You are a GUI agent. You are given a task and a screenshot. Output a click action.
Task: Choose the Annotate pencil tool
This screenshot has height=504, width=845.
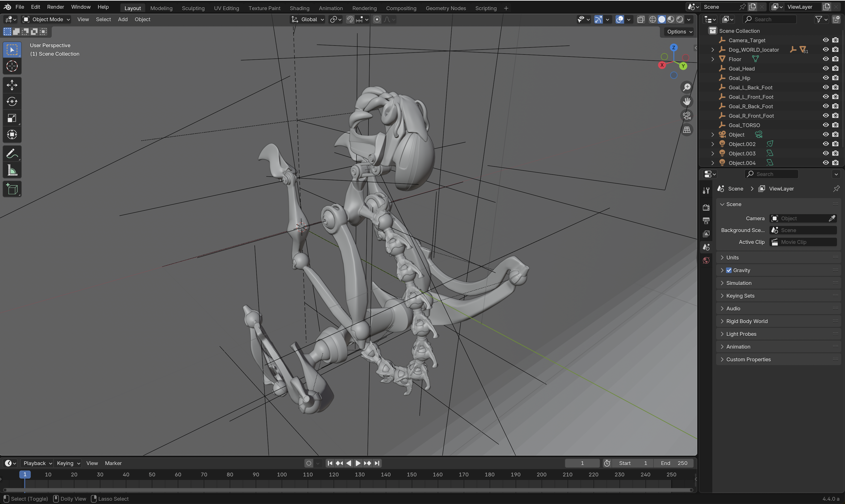point(12,154)
